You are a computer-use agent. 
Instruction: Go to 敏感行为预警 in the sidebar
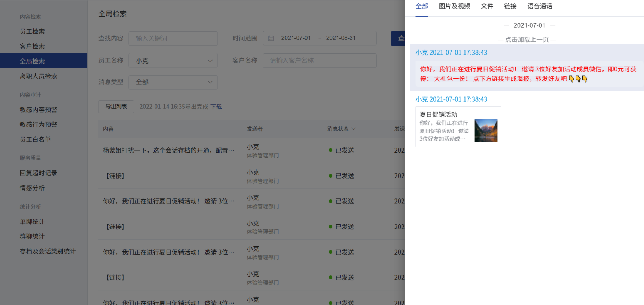coord(38,124)
